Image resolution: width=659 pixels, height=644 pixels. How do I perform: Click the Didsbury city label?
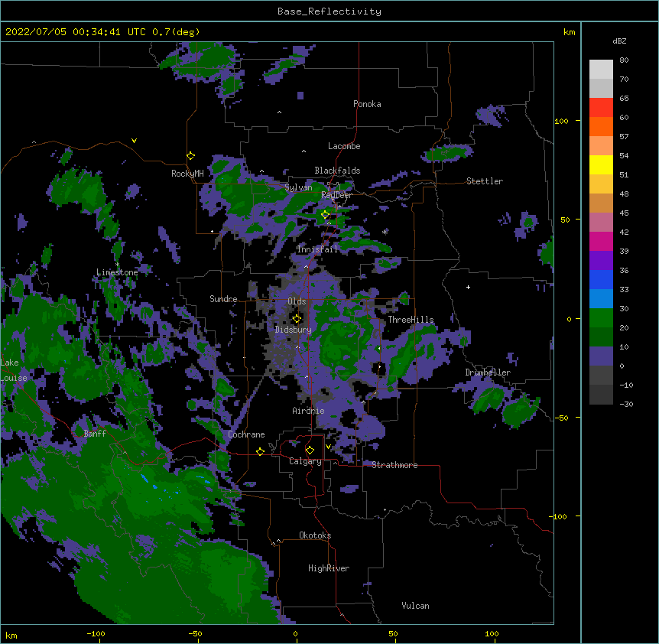[x=294, y=330]
